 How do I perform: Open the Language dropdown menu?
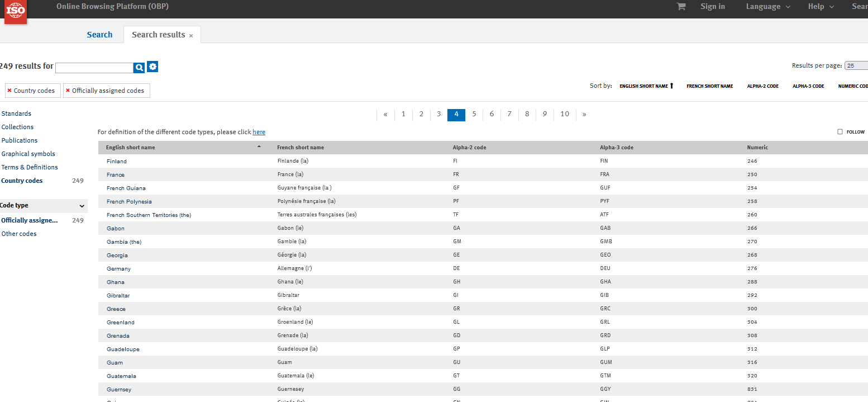[x=768, y=7]
